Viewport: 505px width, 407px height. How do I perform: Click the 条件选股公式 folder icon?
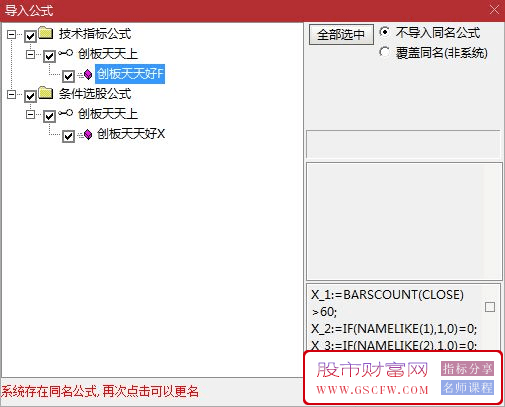(46, 93)
